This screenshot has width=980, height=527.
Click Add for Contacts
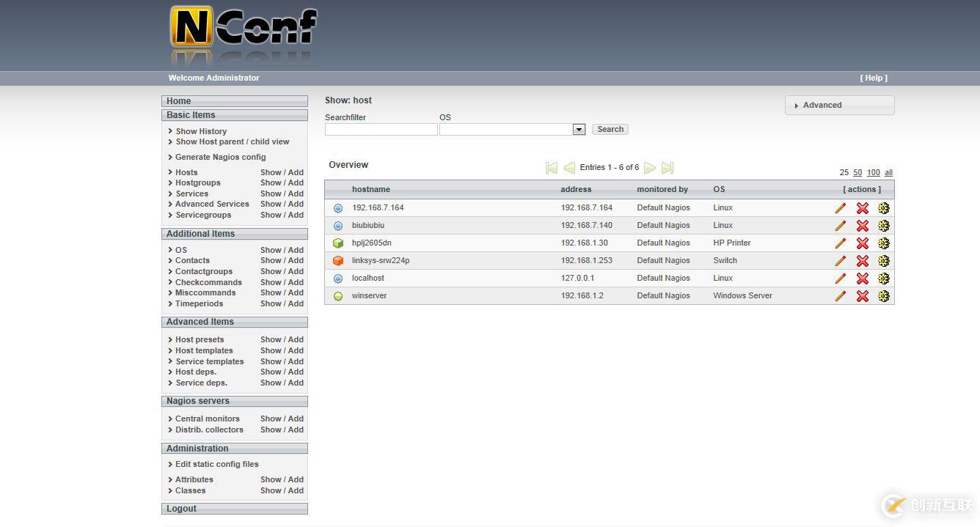pos(296,260)
